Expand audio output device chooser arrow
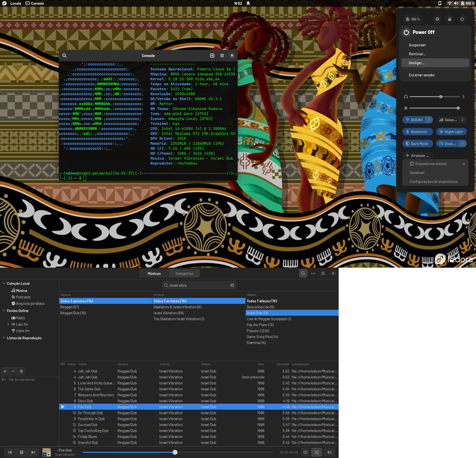The width and height of the screenshot is (476, 458). 463,97
